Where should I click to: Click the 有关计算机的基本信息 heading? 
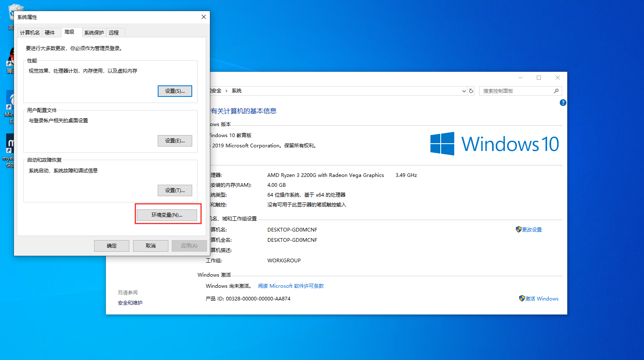click(243, 111)
